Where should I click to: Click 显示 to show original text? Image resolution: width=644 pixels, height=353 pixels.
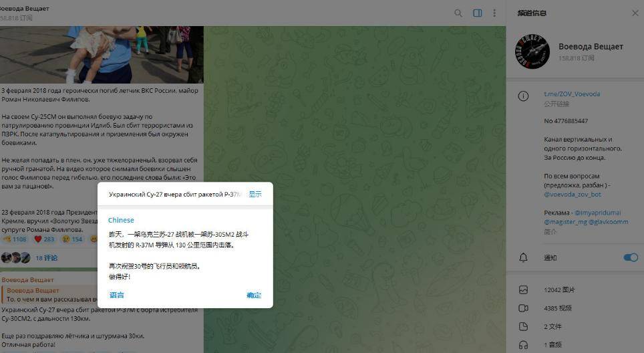255,194
